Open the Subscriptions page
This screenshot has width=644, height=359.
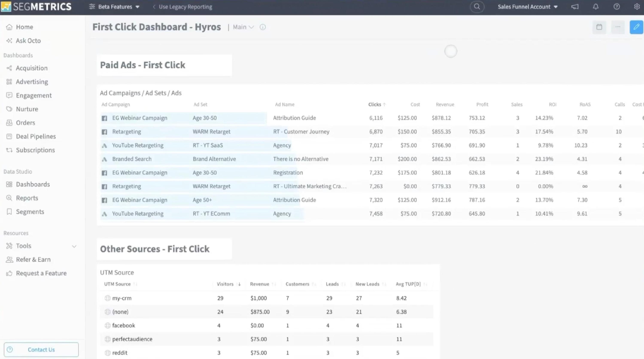pyautogui.click(x=35, y=150)
